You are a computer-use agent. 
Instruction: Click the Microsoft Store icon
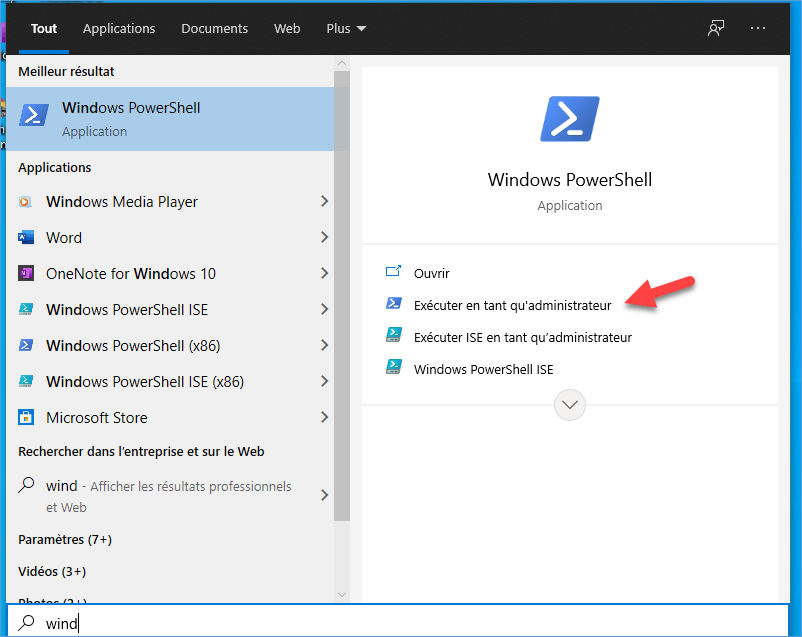click(26, 418)
